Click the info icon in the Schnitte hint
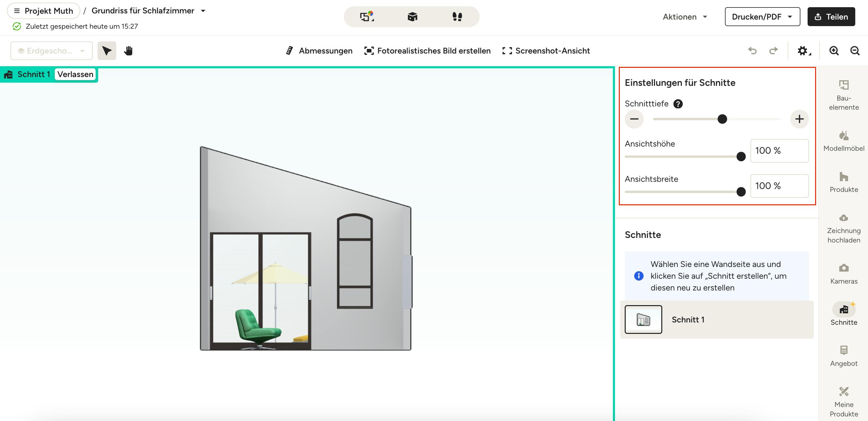The image size is (868, 421). click(638, 276)
